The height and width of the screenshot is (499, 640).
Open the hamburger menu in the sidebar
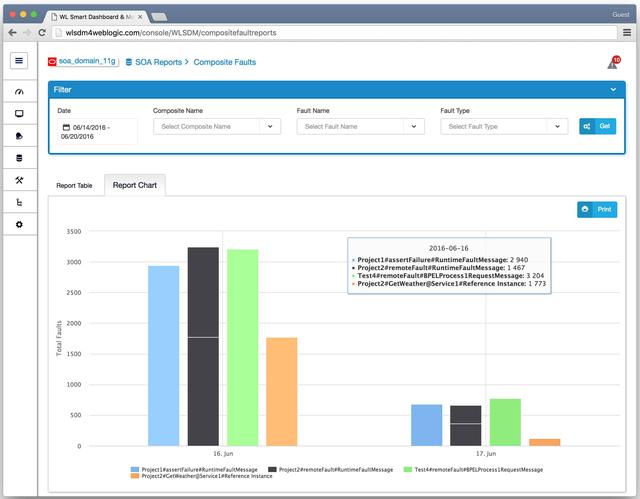(19, 60)
